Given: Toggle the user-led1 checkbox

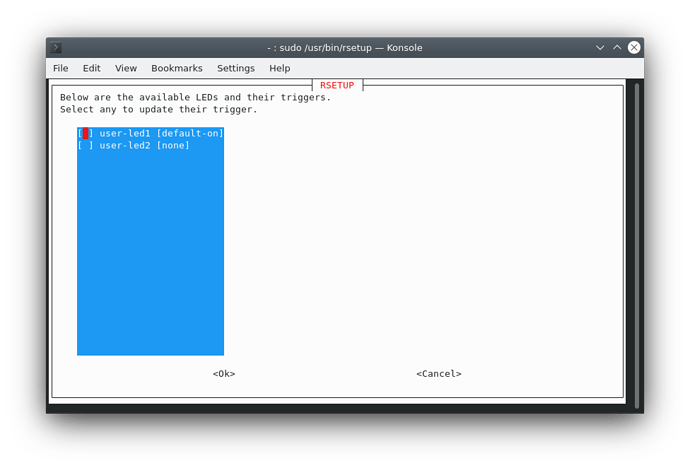Looking at the screenshot, I should point(85,133).
